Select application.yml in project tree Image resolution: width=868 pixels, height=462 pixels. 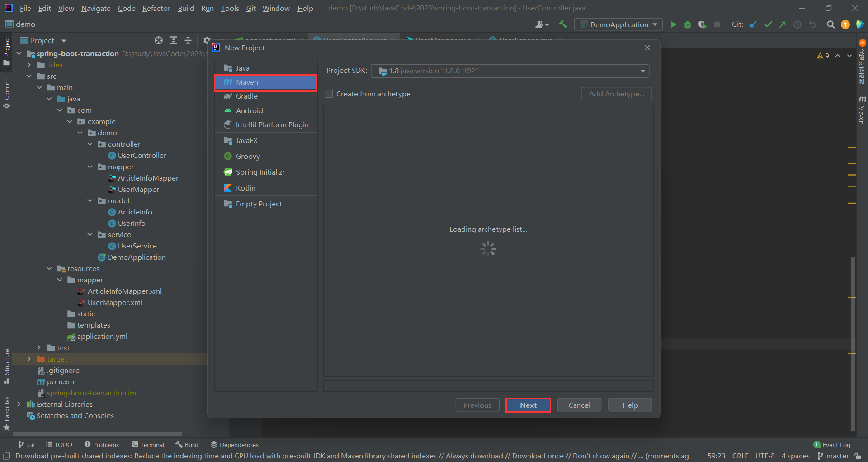(x=98, y=336)
